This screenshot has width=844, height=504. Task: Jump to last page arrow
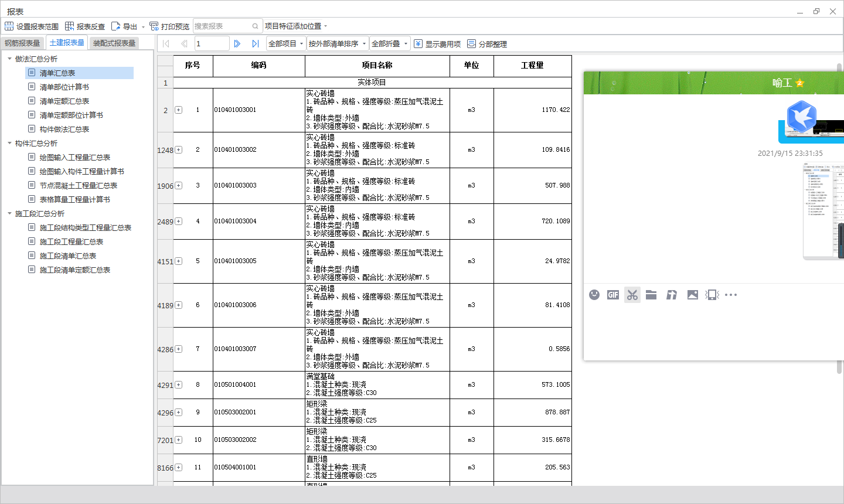(x=256, y=43)
